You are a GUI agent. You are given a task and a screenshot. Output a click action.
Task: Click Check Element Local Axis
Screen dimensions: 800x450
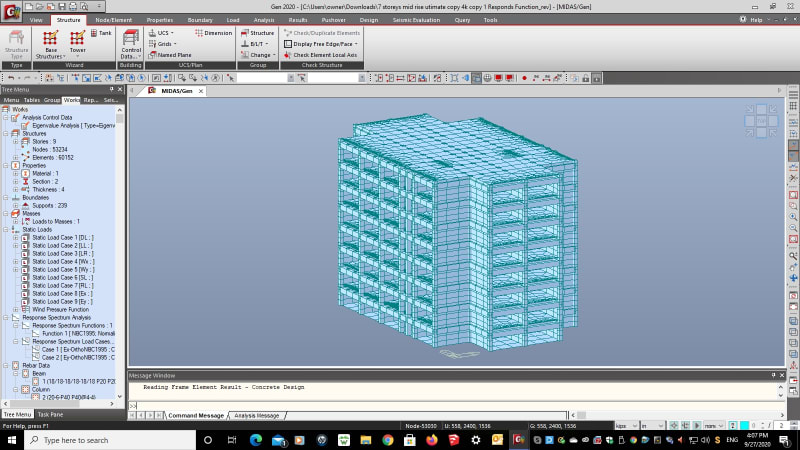[320, 55]
